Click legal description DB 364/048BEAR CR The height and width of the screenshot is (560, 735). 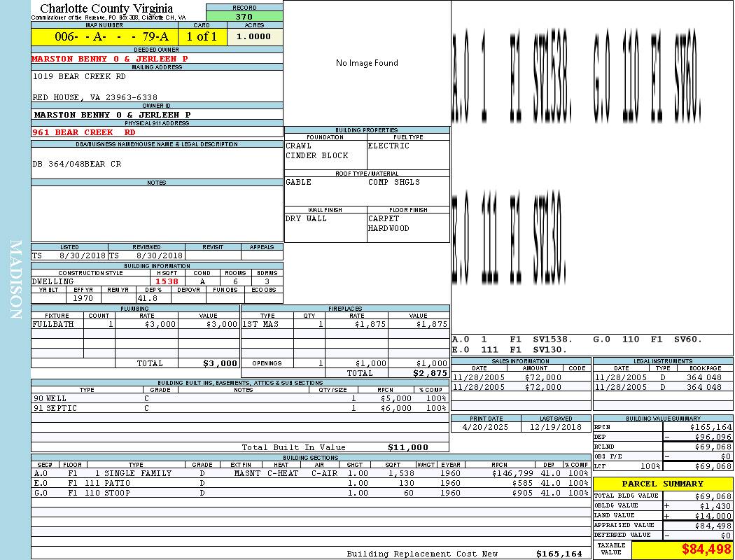(x=77, y=164)
